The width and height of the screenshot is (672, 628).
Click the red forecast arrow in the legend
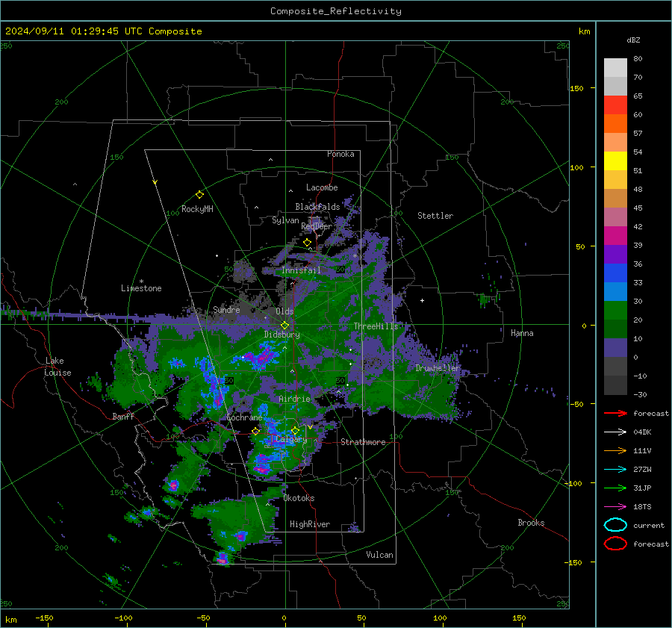tap(615, 413)
